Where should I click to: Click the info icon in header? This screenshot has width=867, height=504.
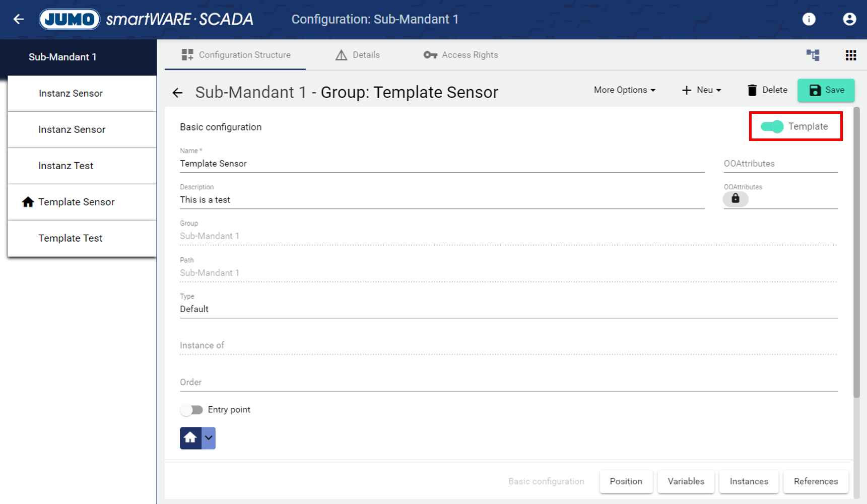coord(809,19)
